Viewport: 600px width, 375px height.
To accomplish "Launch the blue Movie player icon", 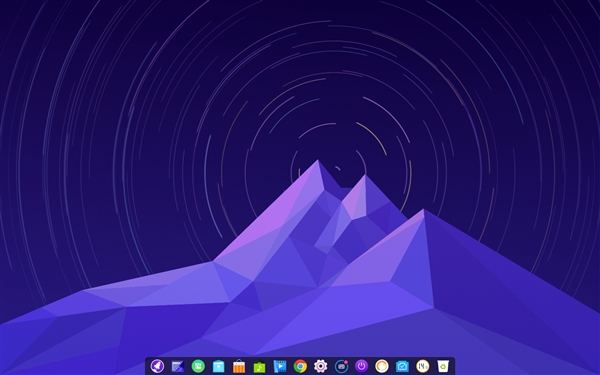I will [x=280, y=366].
